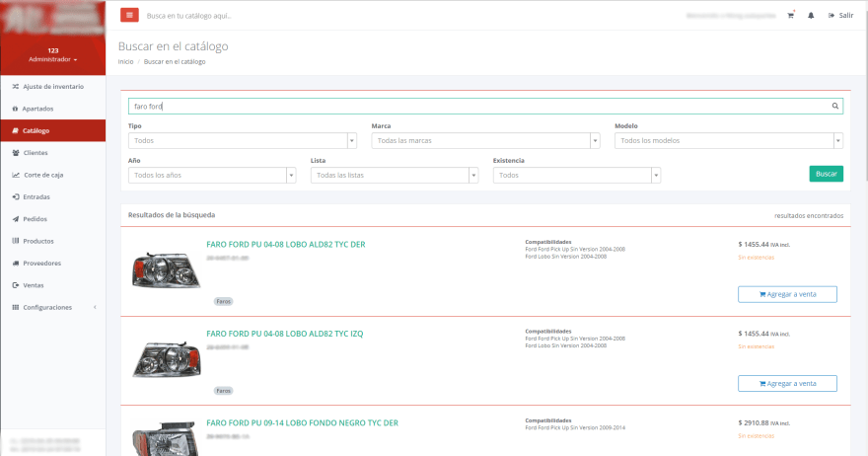Open the Administrador user dropdown
The image size is (868, 456).
tap(53, 59)
